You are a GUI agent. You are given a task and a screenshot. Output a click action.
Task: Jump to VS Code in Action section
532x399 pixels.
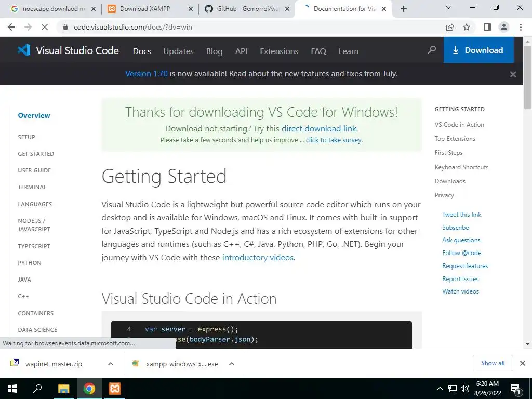pos(459,125)
